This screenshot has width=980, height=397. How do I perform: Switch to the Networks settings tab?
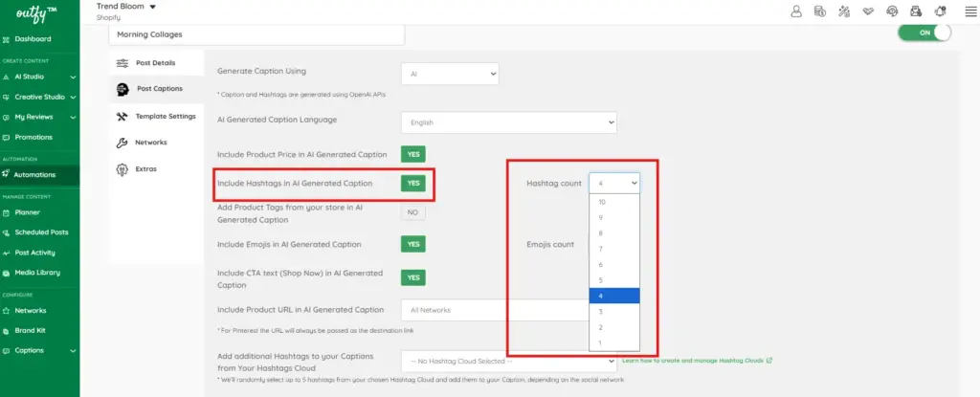pyautogui.click(x=156, y=143)
